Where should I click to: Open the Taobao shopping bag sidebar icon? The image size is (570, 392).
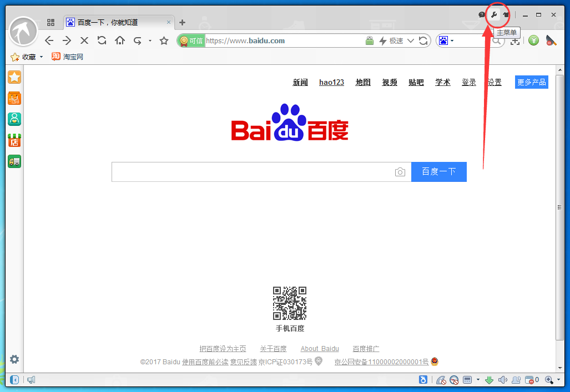14,98
